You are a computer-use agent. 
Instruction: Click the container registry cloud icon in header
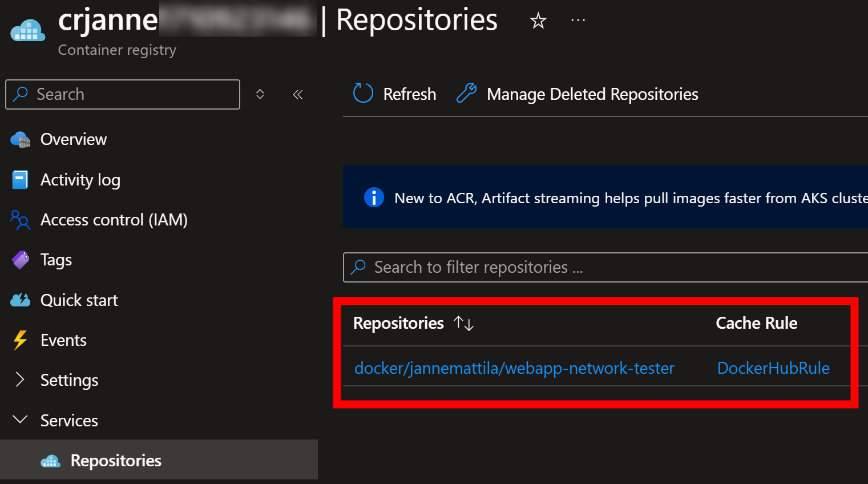pos(27,30)
